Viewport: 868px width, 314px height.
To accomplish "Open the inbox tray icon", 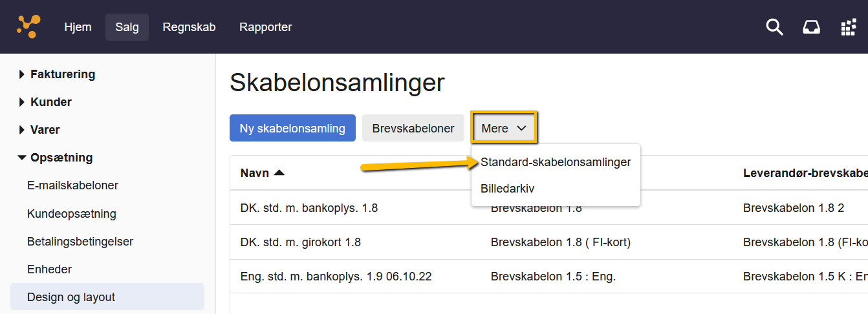I will 811,27.
